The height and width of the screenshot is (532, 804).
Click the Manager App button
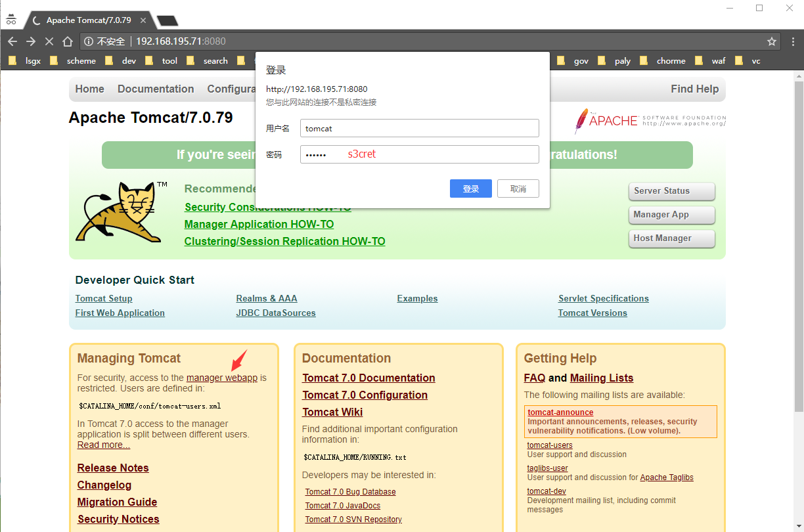(x=671, y=215)
